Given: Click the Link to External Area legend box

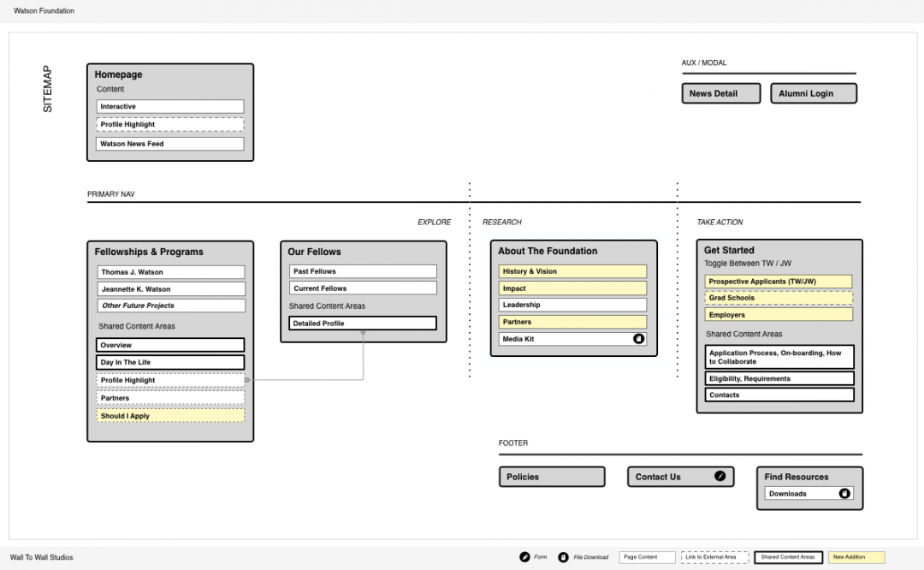Looking at the screenshot, I should click(714, 557).
